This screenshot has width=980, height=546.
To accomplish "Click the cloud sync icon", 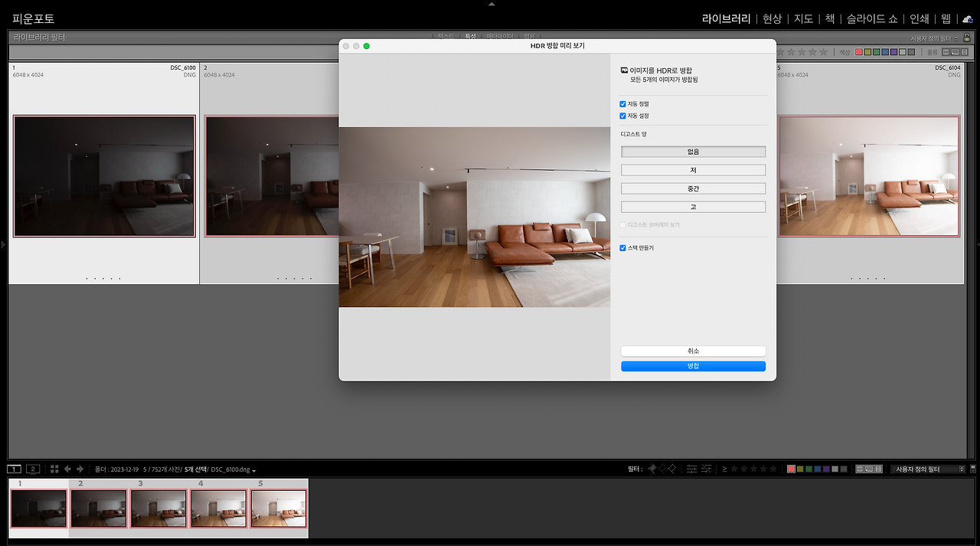I will [x=969, y=19].
